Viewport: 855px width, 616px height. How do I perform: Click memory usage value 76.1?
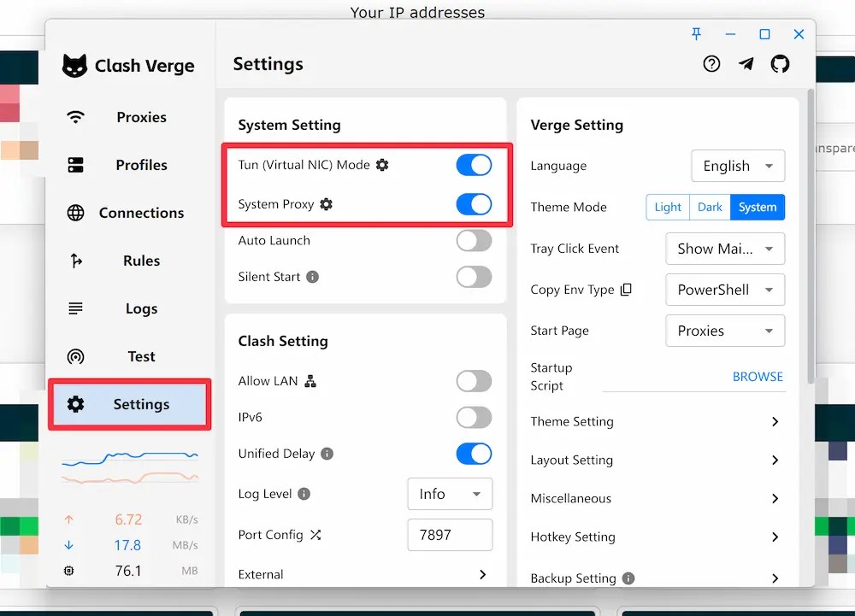tap(128, 571)
